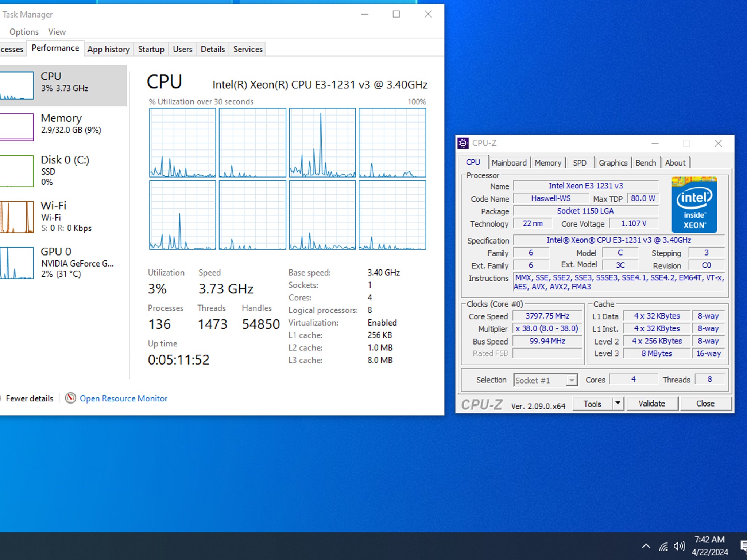The image size is (747, 560).
Task: Maximize the Task Manager window
Action: pos(396,14)
